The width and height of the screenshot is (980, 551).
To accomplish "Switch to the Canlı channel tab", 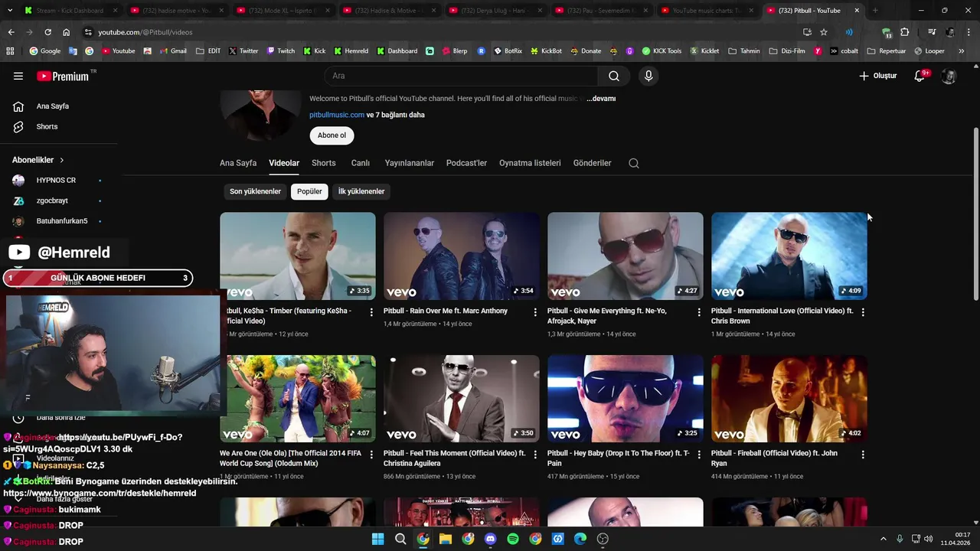I will click(x=361, y=163).
